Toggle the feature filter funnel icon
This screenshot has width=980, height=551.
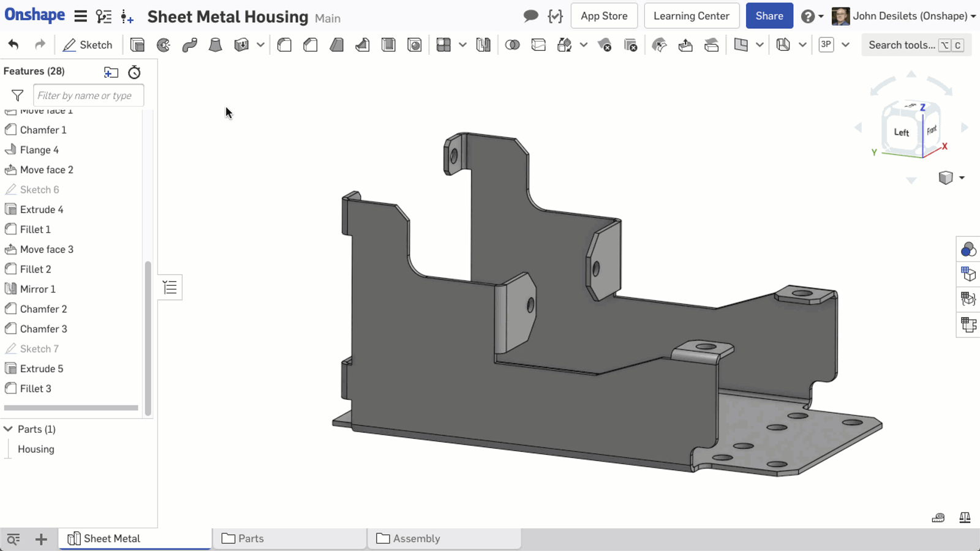tap(17, 96)
